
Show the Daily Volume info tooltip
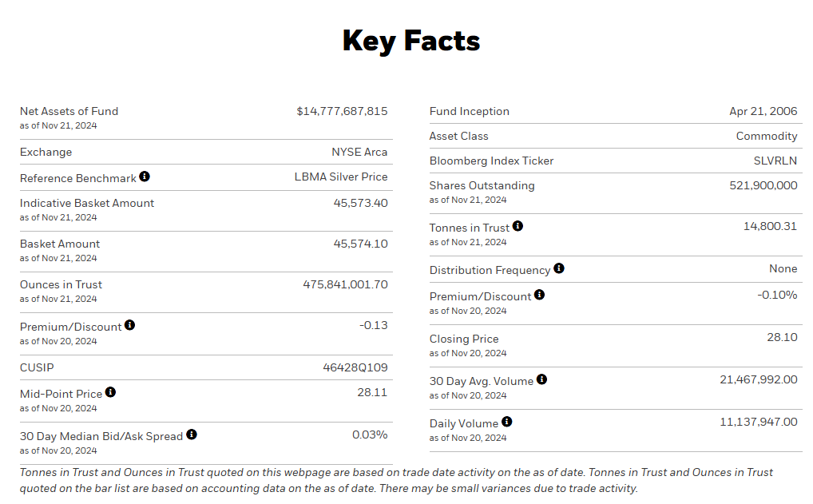point(507,422)
